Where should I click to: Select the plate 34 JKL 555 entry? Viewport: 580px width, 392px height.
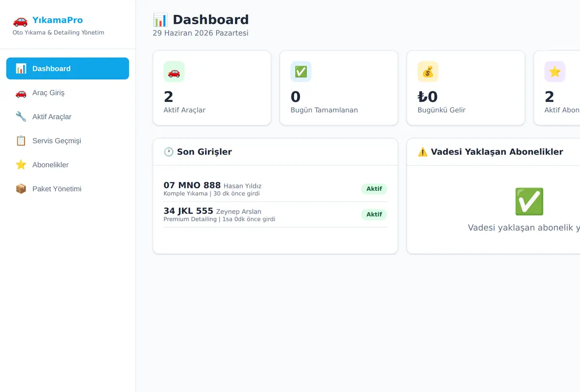click(188, 211)
